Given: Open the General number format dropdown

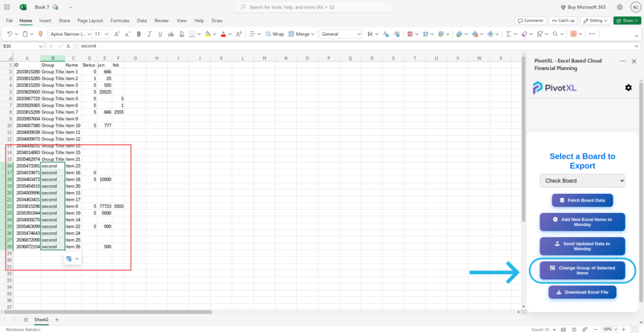Looking at the screenshot, I should pyautogui.click(x=340, y=34).
